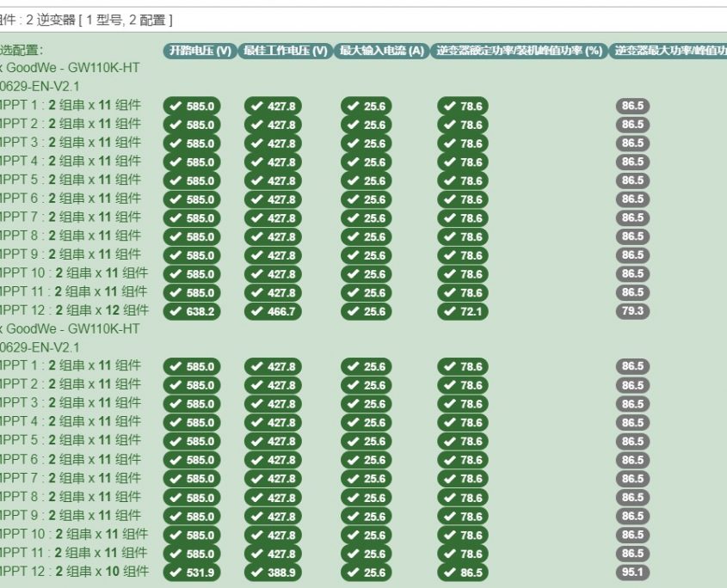
Task: Select the green checkmarked 86.5 badge
Action: [463, 573]
